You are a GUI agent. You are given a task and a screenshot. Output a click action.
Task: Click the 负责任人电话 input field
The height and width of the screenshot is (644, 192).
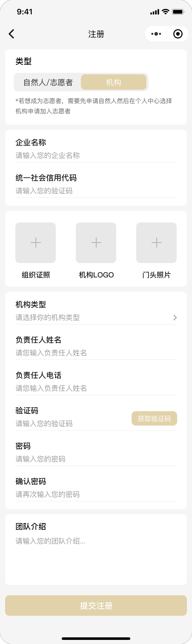96,388
